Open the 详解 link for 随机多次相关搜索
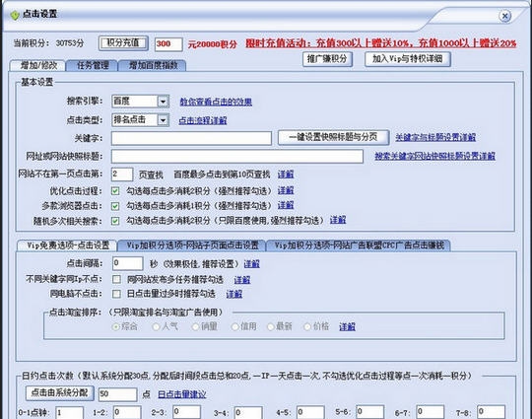Viewport: 532px width, 419px height. coord(338,220)
